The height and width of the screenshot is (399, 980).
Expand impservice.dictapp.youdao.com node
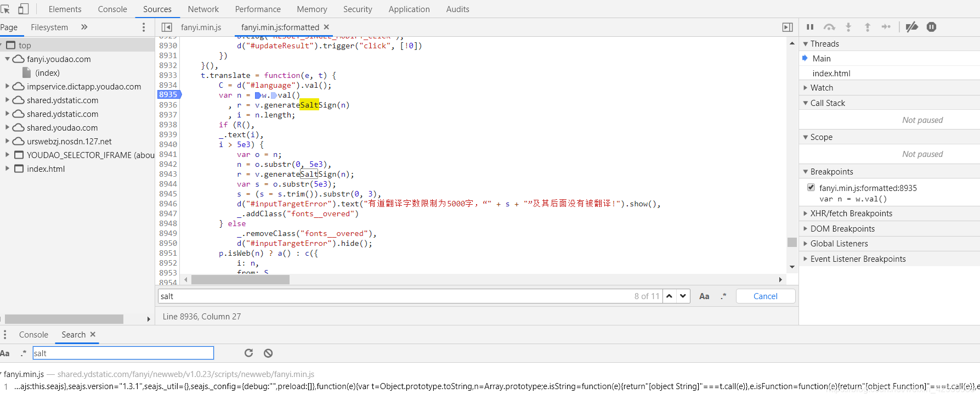(x=8, y=86)
